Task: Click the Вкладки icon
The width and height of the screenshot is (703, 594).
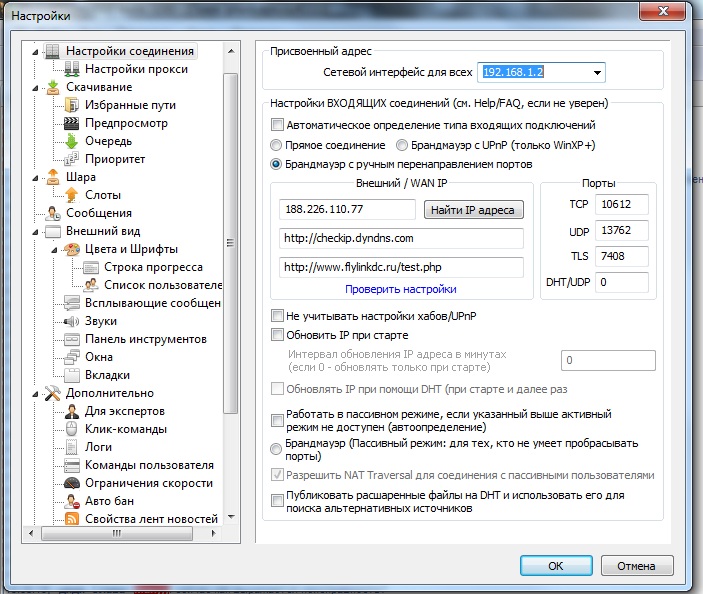Action: 72,375
